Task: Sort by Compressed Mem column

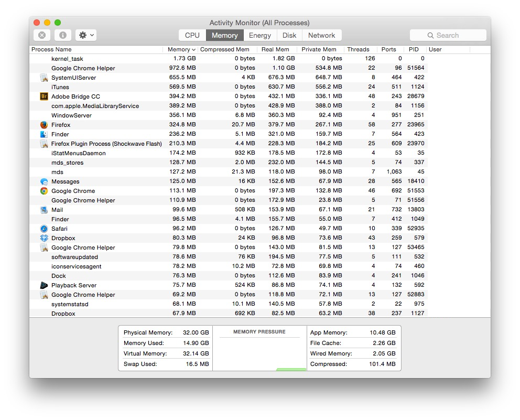Action: [228, 49]
